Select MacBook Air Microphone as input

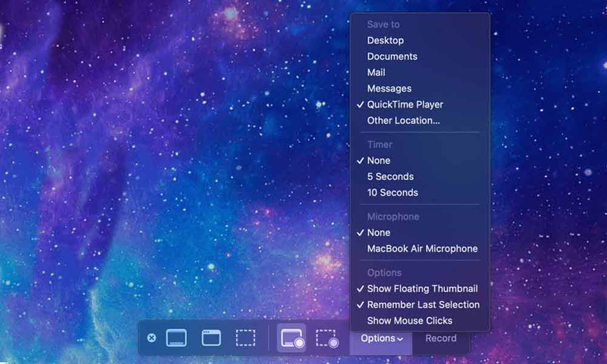[x=422, y=249]
